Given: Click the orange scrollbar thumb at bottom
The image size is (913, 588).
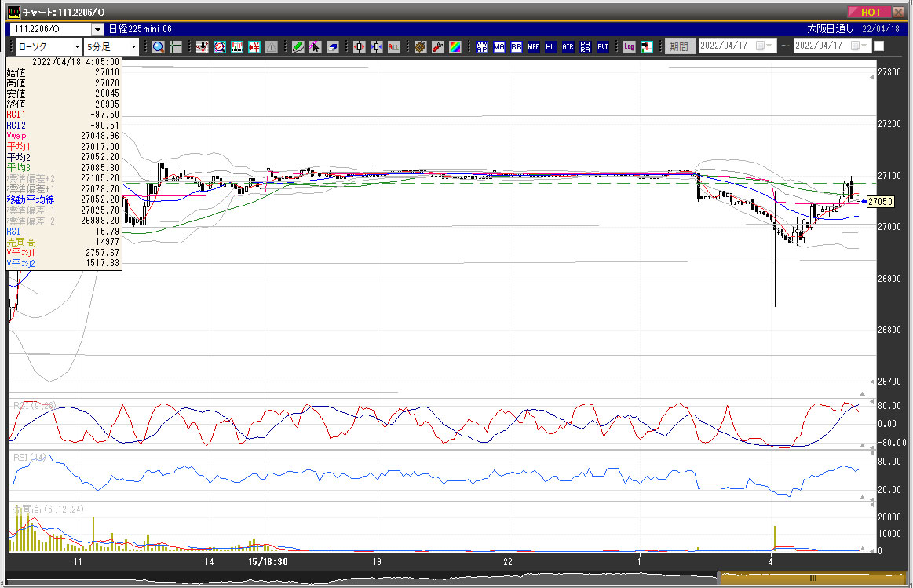Looking at the screenshot, I should [x=813, y=578].
